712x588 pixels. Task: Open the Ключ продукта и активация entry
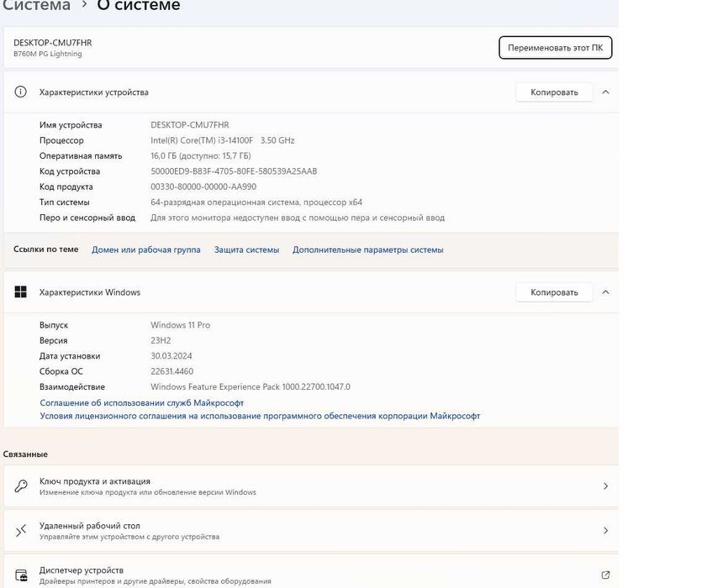tap(311, 486)
